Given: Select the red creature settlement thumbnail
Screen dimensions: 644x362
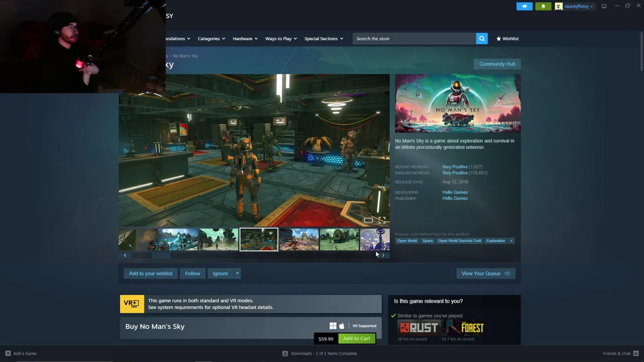Looking at the screenshot, I should point(299,239).
